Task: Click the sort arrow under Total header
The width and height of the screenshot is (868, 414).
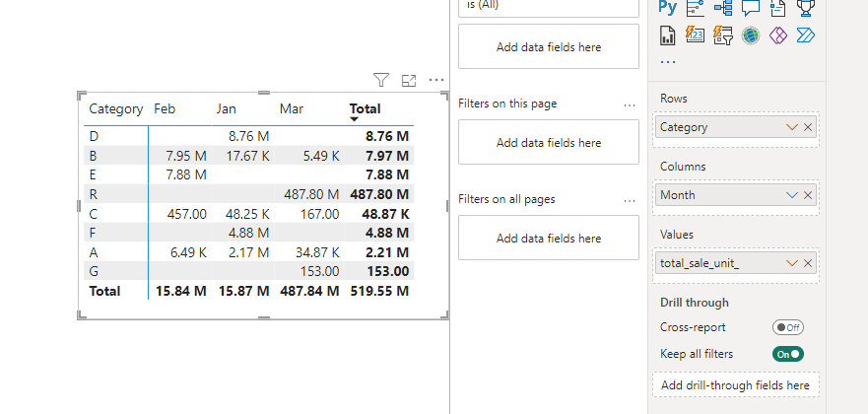Action: click(x=355, y=119)
